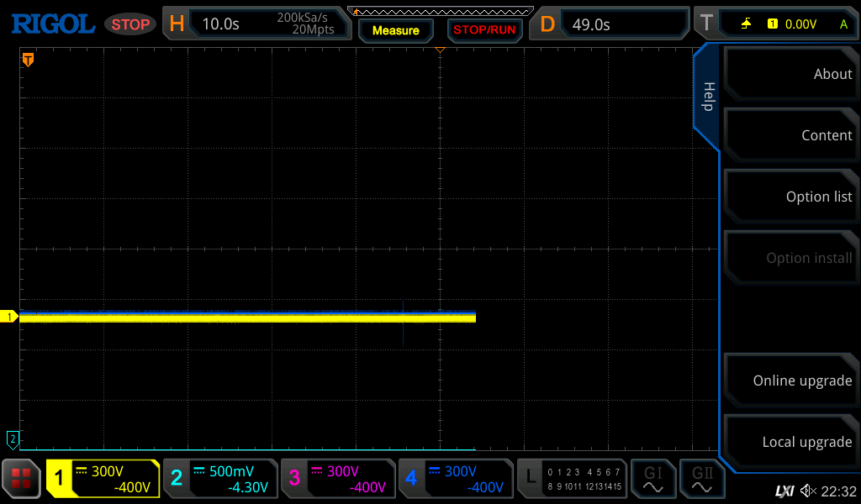Viewport: 861px width, 504px height.
Task: Toggle the muted speaker sound icon
Action: (x=808, y=491)
